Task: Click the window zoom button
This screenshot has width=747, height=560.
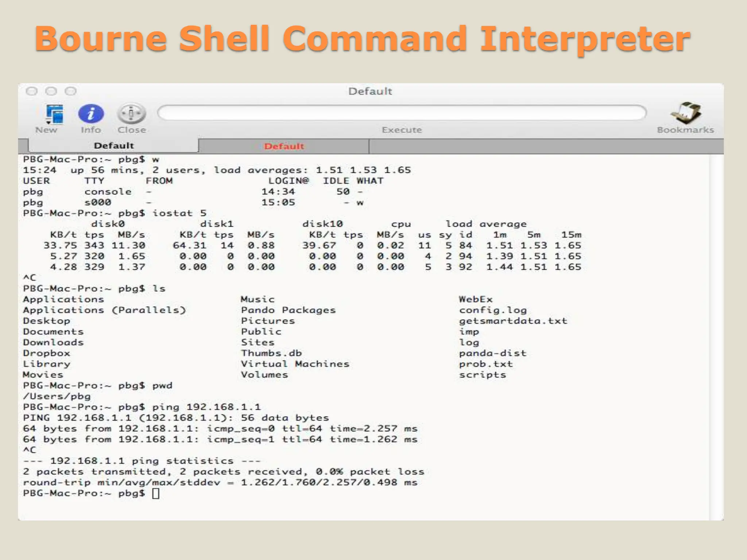Action: [70, 91]
